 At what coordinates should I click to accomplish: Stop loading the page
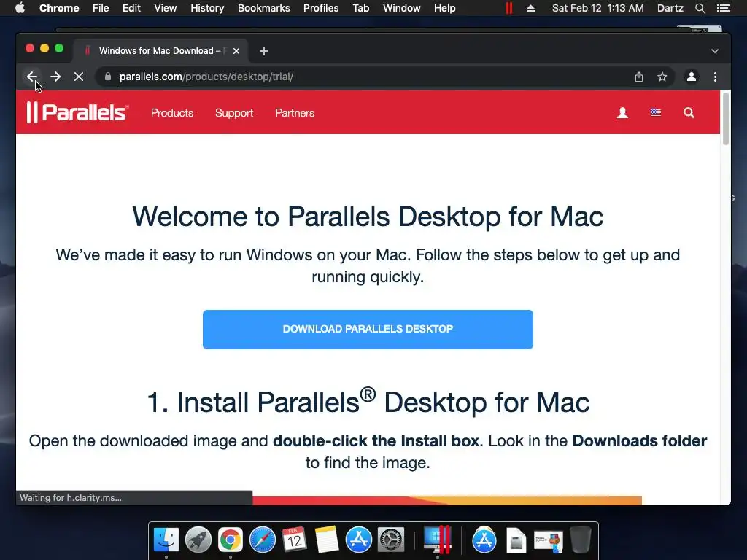[x=79, y=77]
